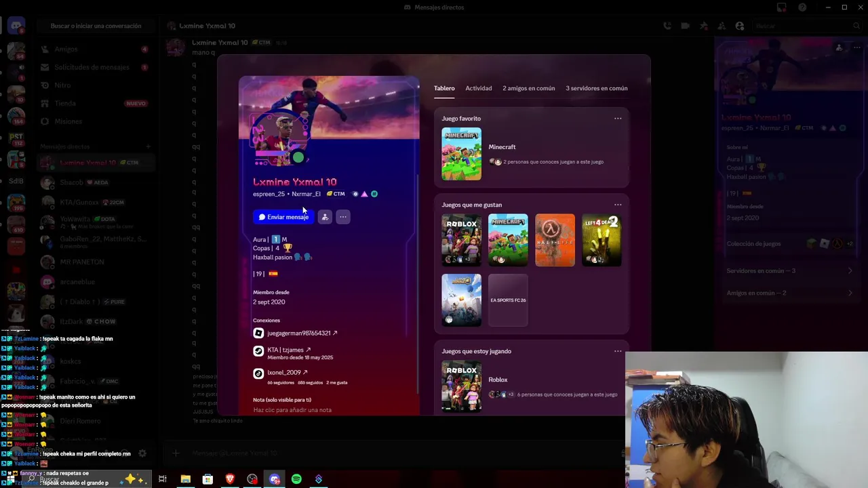This screenshot has width=868, height=488.
Task: Open the three-dot more options button beside Enviar mensaje
Action: [343, 217]
